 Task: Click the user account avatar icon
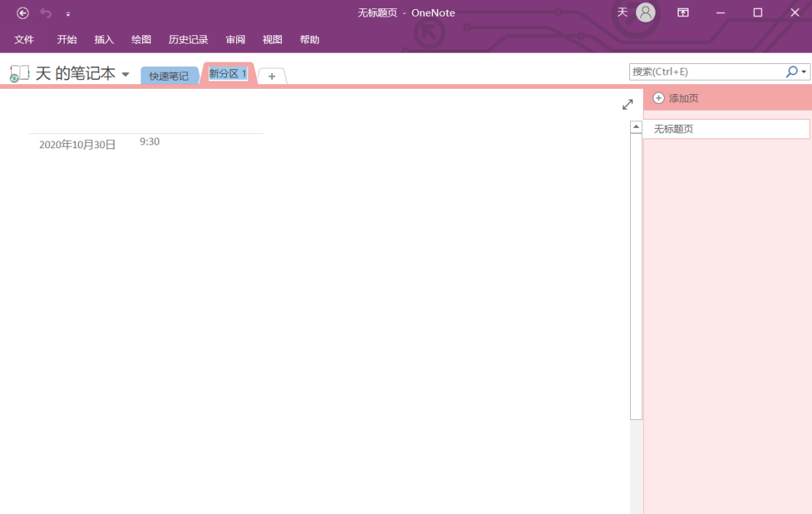click(645, 13)
